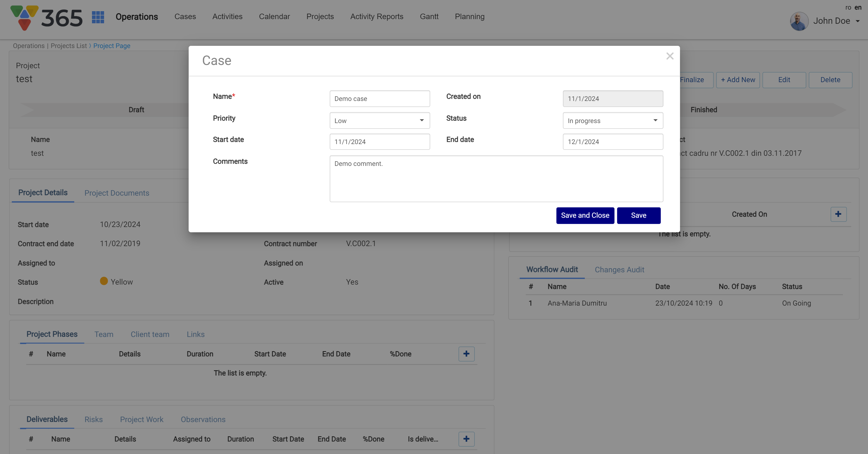The height and width of the screenshot is (454, 868).
Task: Expand John Doe user menu arrow
Action: coord(858,21)
